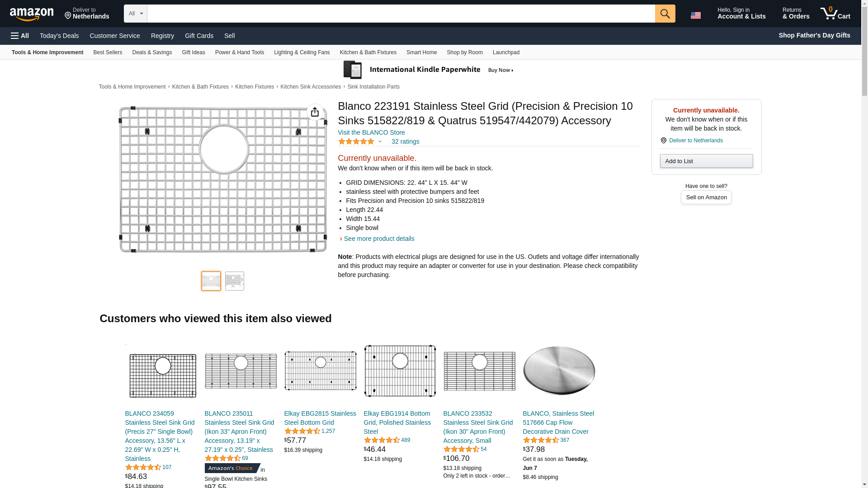Click the search magnifier button
868x488 pixels.
[x=665, y=14]
